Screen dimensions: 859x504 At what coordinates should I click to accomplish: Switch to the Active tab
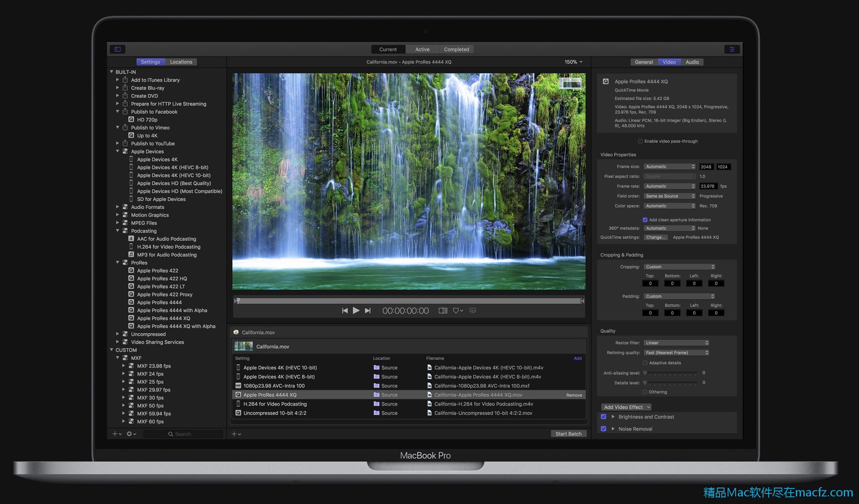422,49
